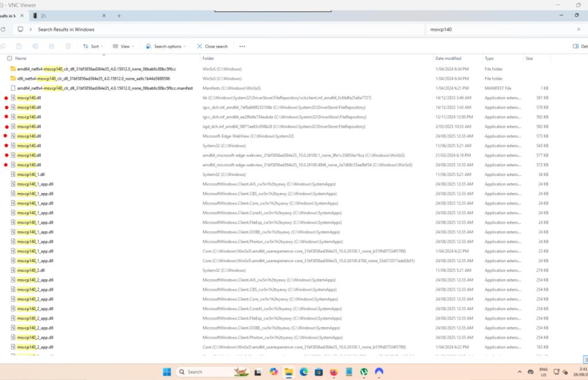588x380 pixels.
Task: Expand the View dropdown menu
Action: click(x=123, y=46)
